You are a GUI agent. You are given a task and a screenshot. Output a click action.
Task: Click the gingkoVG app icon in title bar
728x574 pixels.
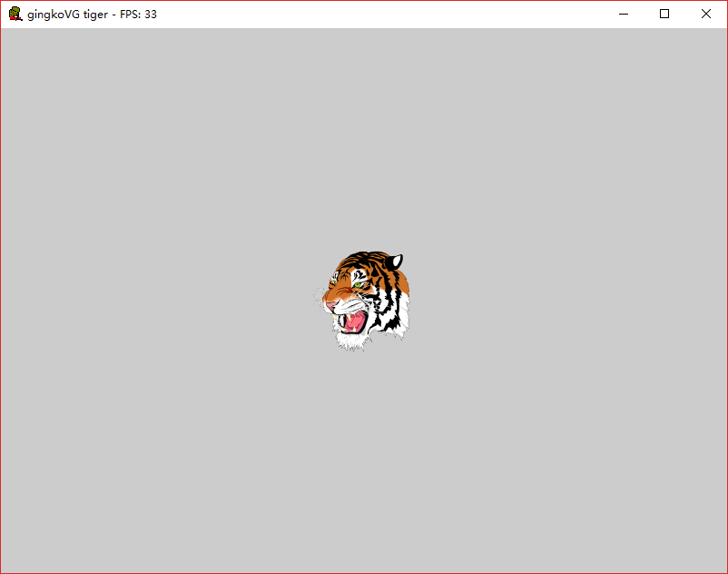(x=15, y=14)
